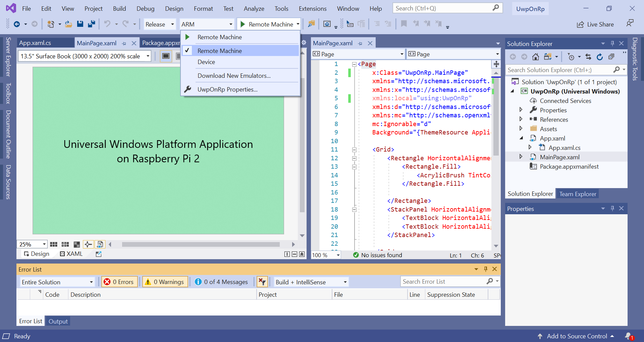Click Collapse All icon in Solution Explorer
644x342 pixels.
click(611, 57)
